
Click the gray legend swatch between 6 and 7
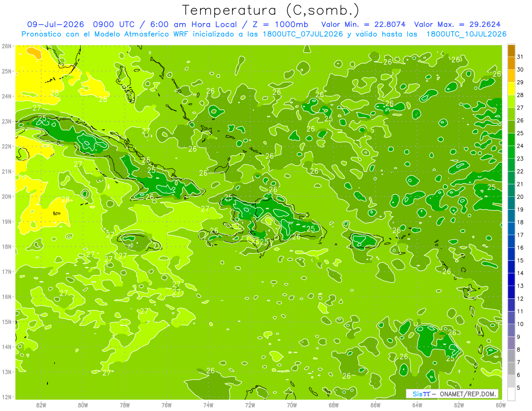[511, 368]
